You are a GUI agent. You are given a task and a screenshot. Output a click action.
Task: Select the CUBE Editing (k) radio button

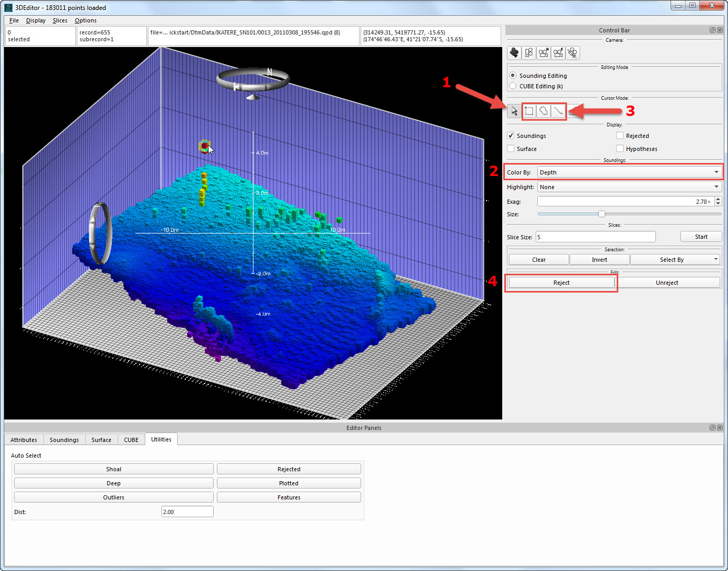coord(513,86)
